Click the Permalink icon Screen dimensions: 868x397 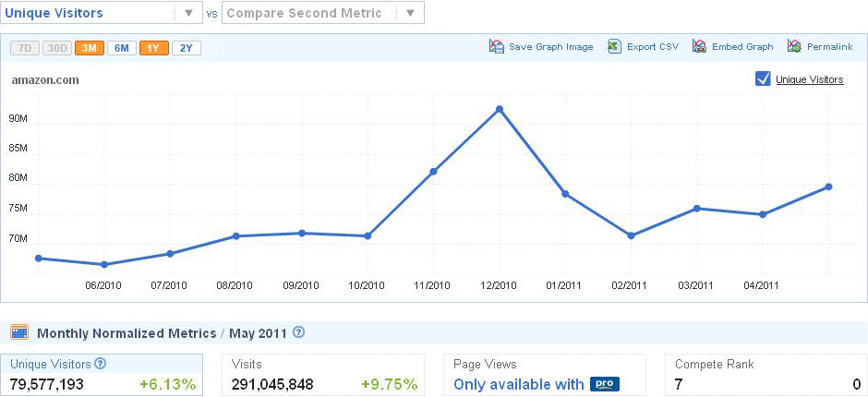[x=794, y=46]
